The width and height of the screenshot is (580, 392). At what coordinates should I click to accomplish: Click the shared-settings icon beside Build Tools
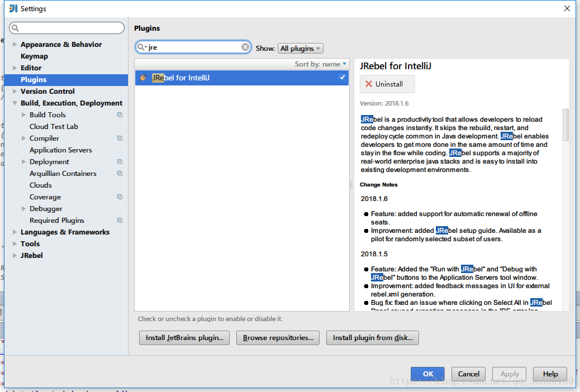pos(119,114)
